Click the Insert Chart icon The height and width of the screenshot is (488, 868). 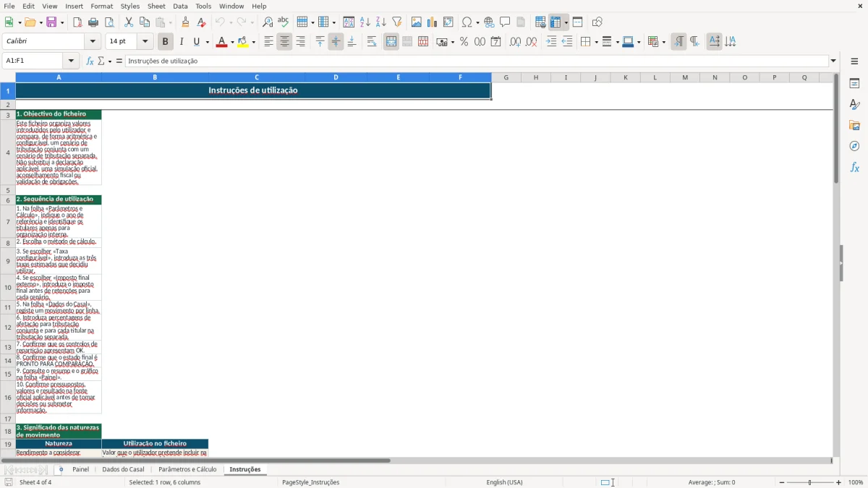(x=432, y=22)
